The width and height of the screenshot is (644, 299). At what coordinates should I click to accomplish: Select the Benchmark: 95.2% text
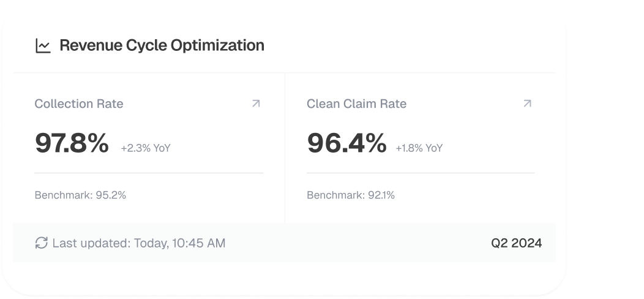tap(80, 195)
